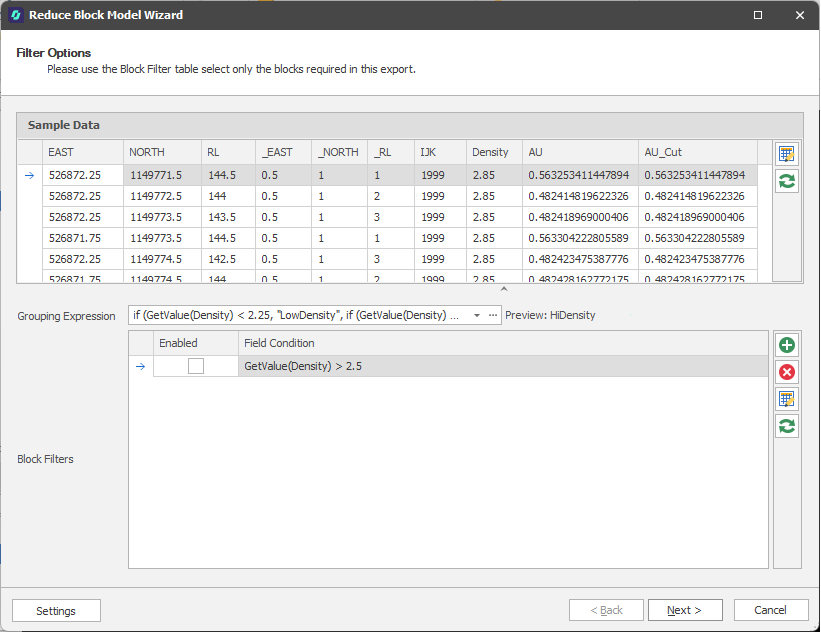
Task: Select the Density column header
Action: 490,152
